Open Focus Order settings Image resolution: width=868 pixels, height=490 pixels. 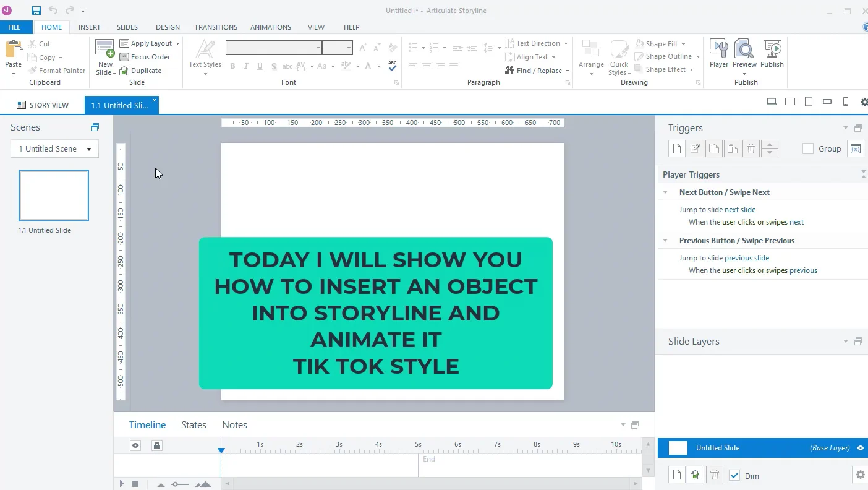pyautogui.click(x=145, y=57)
